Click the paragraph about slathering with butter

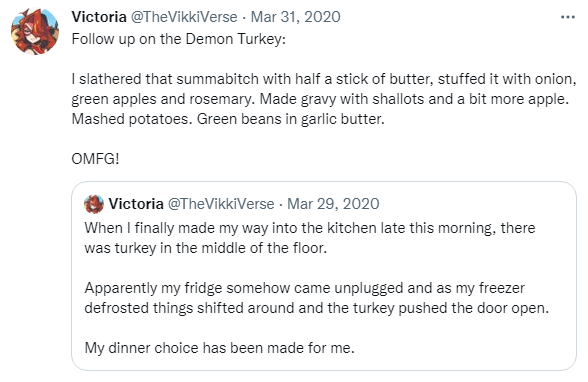[324, 99]
